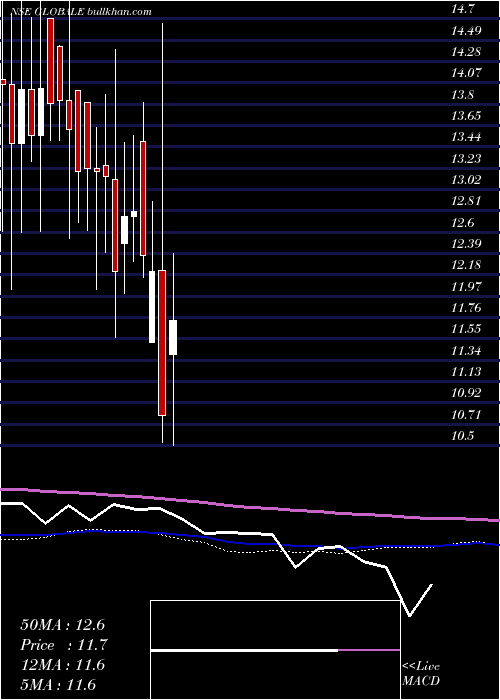This screenshot has width=500, height=700.
Task: Click the 11.55 price label
Action: click(x=466, y=329)
